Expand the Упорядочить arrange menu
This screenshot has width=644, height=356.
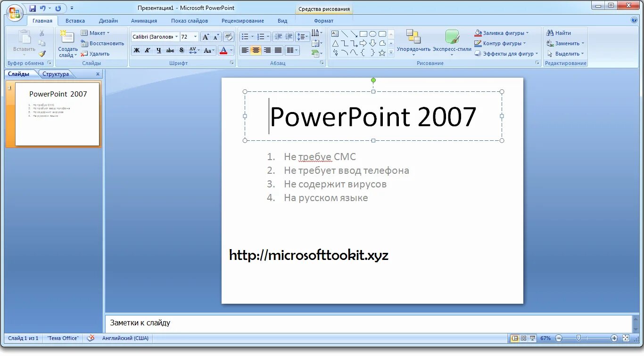[x=413, y=43]
